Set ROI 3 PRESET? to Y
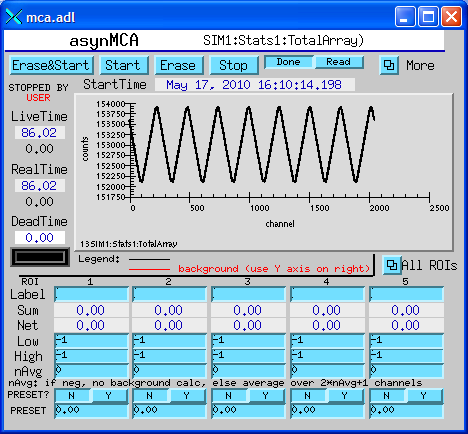 coord(267,396)
